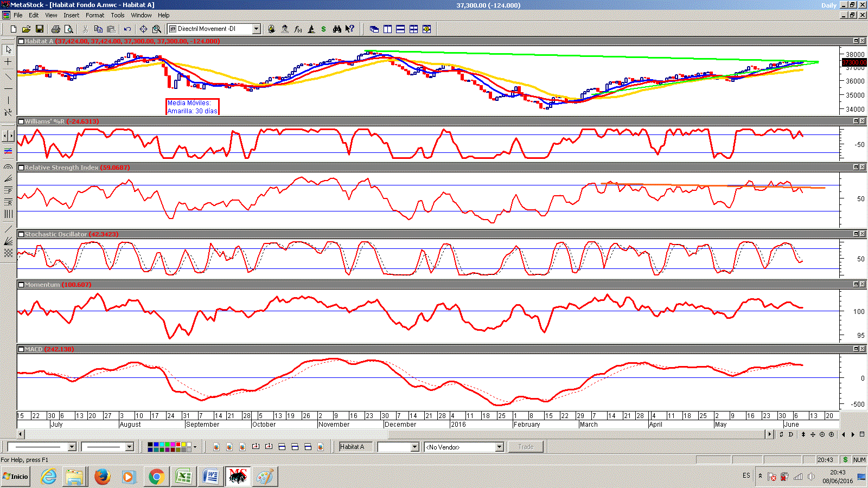
Task: Click the Save floppy disk icon
Action: [x=40, y=29]
